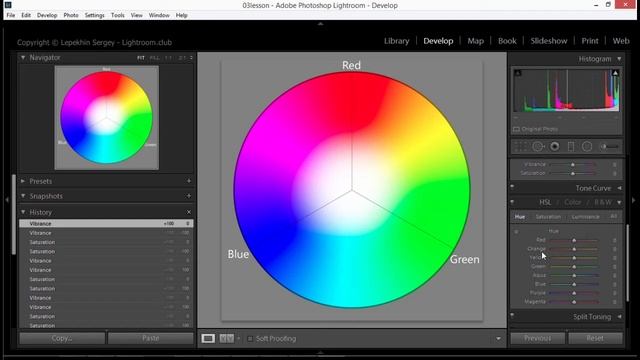The width and height of the screenshot is (640, 360).
Task: Toggle the HSL panel on/off switch
Action: coord(512,202)
